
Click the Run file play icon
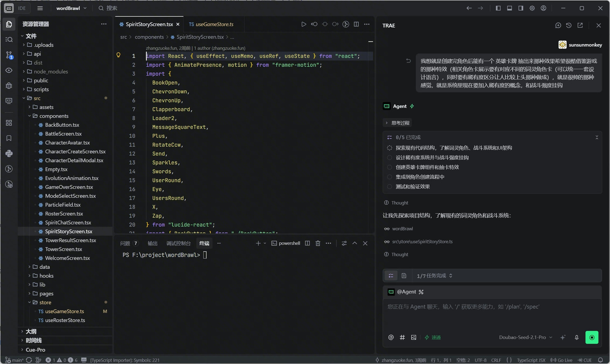304,24
